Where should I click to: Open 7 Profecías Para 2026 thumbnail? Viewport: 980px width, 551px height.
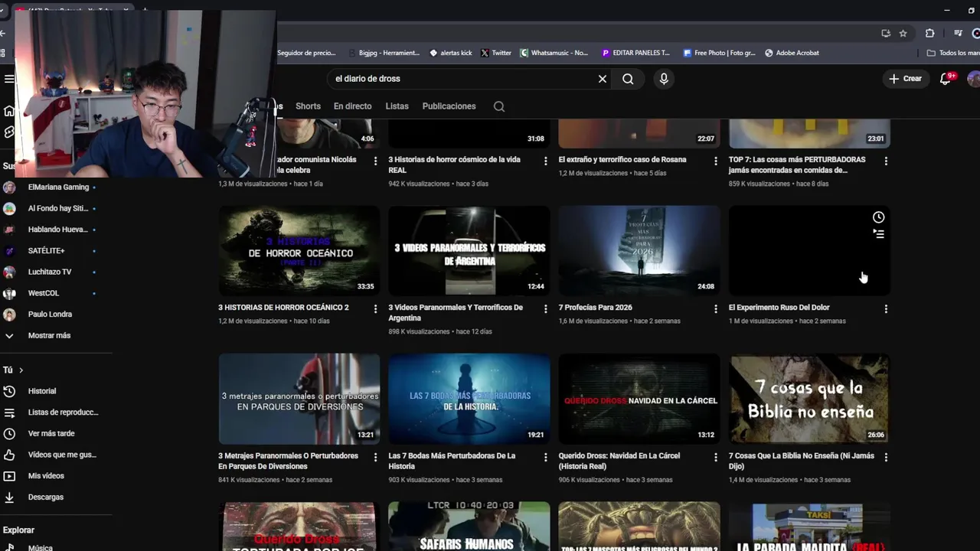point(639,250)
